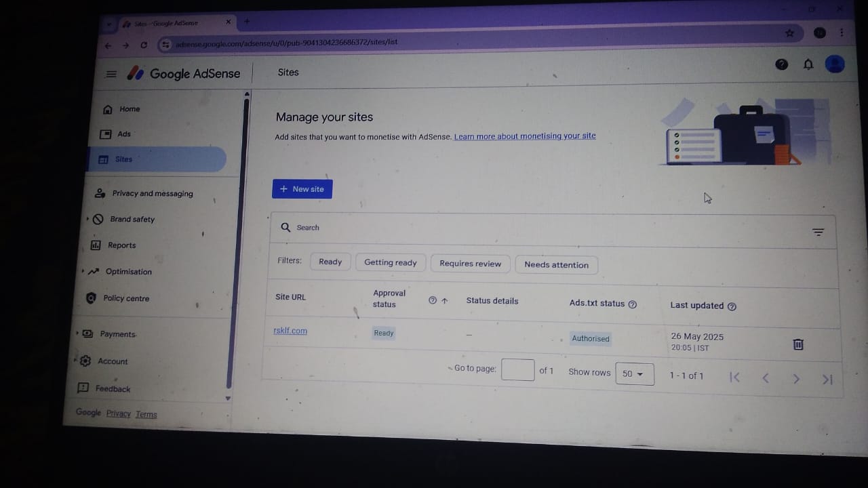Open the Show rows 50 dropdown

coord(634,373)
